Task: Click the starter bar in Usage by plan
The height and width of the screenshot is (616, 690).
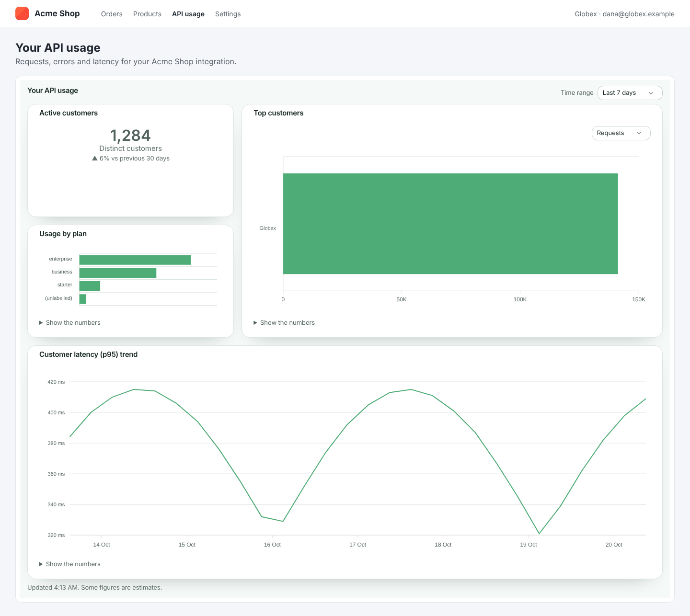Action: click(x=90, y=286)
